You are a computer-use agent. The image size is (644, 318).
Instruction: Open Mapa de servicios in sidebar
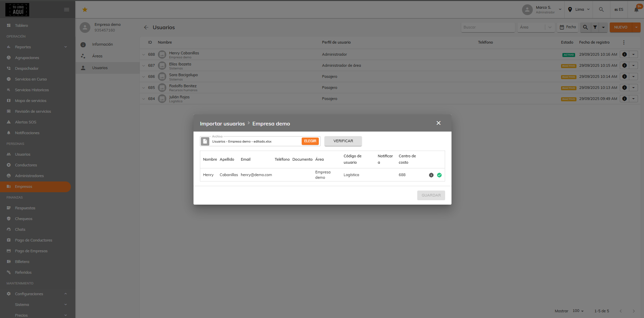click(31, 101)
